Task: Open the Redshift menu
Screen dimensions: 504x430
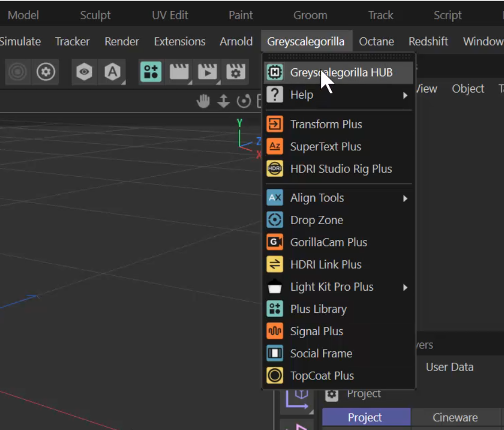Action: pos(428,41)
